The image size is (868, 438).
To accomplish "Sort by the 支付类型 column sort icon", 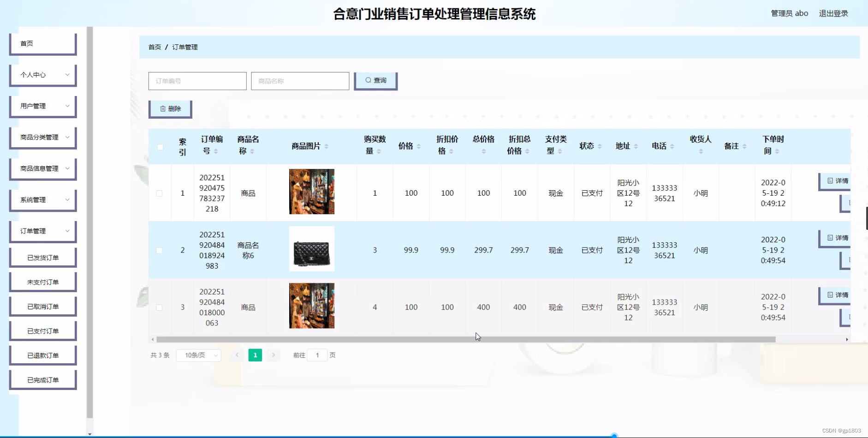I will click(560, 151).
